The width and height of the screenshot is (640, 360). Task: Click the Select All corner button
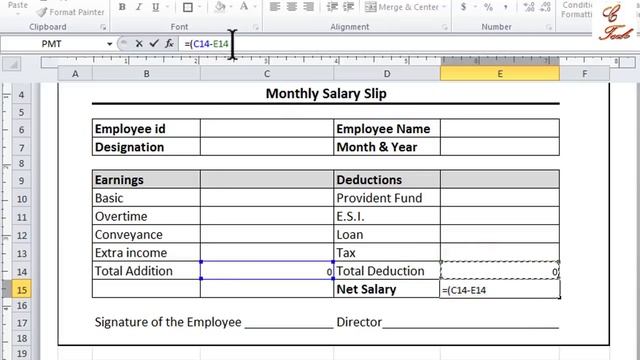click(x=11, y=64)
